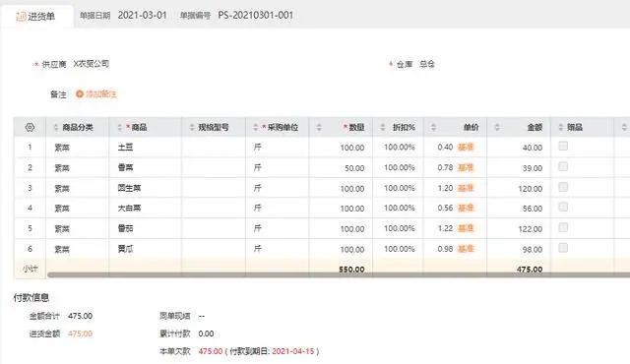Click 基准 next to price 0.98

[466, 249]
